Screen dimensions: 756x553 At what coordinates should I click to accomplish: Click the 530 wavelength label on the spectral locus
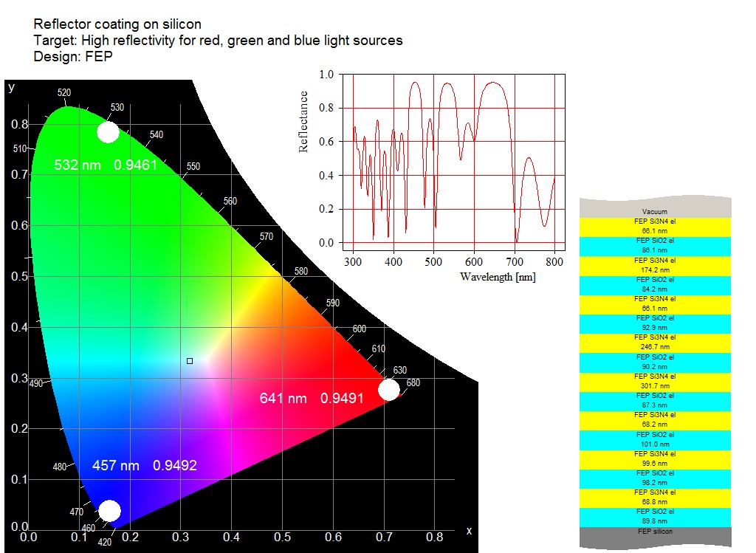pos(117,108)
